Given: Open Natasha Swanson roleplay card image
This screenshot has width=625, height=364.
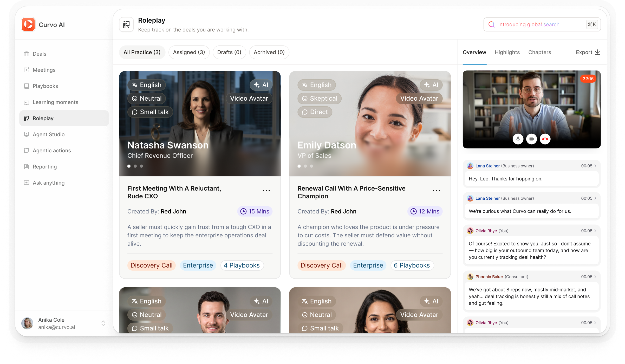Looking at the screenshot, I should tap(200, 123).
